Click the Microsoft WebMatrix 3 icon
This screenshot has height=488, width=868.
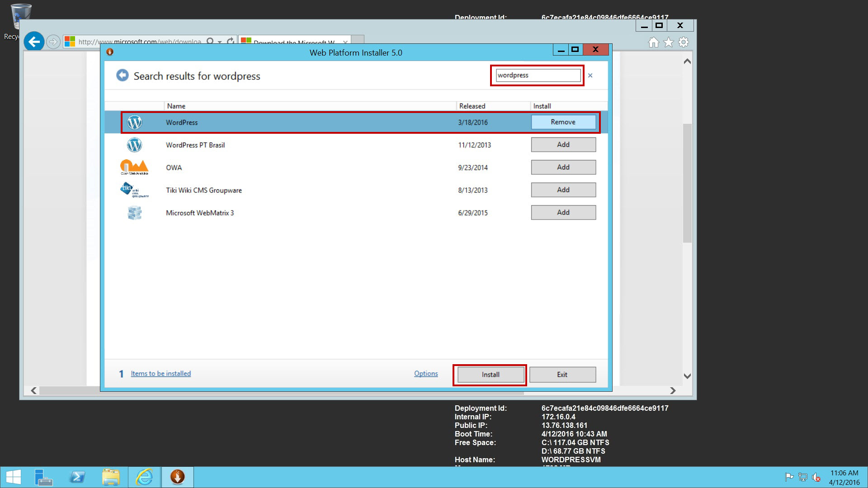135,212
